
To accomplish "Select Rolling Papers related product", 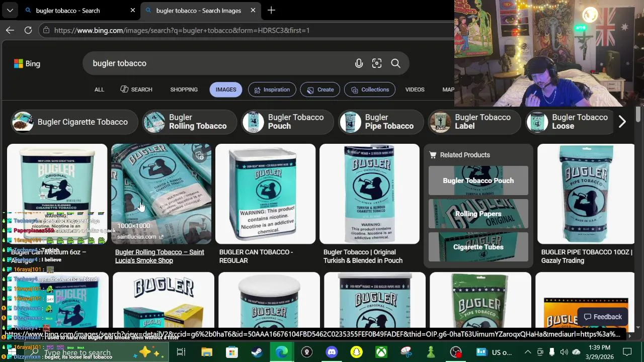I will coord(478,214).
